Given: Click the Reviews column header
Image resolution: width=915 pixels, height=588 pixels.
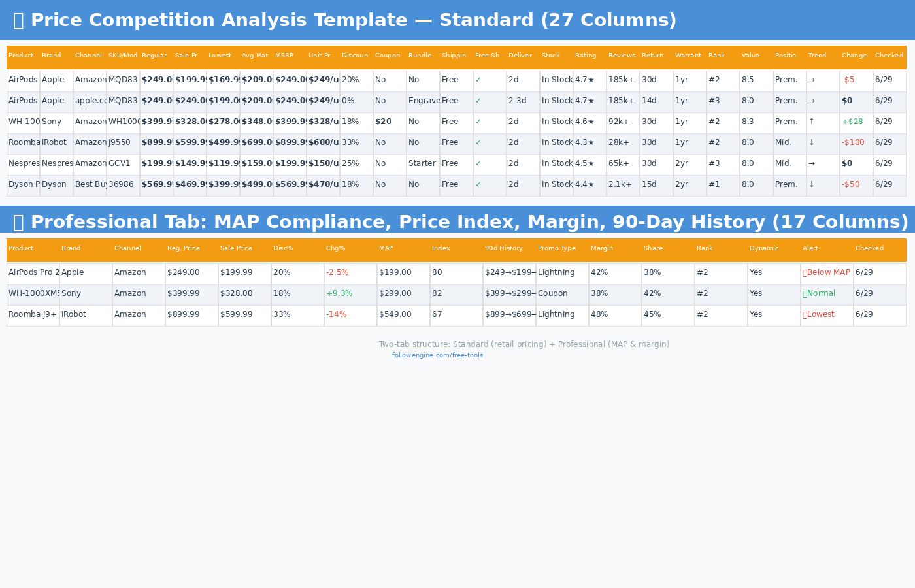Looking at the screenshot, I should coord(623,56).
